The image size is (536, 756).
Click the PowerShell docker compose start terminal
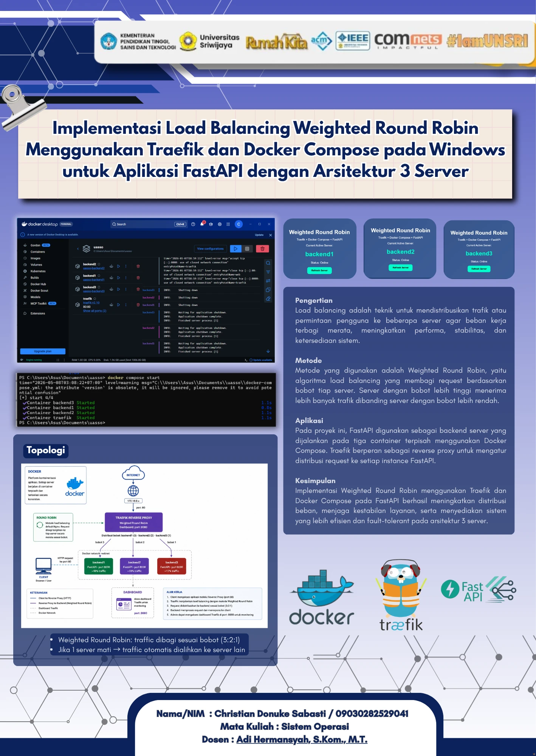click(x=146, y=400)
